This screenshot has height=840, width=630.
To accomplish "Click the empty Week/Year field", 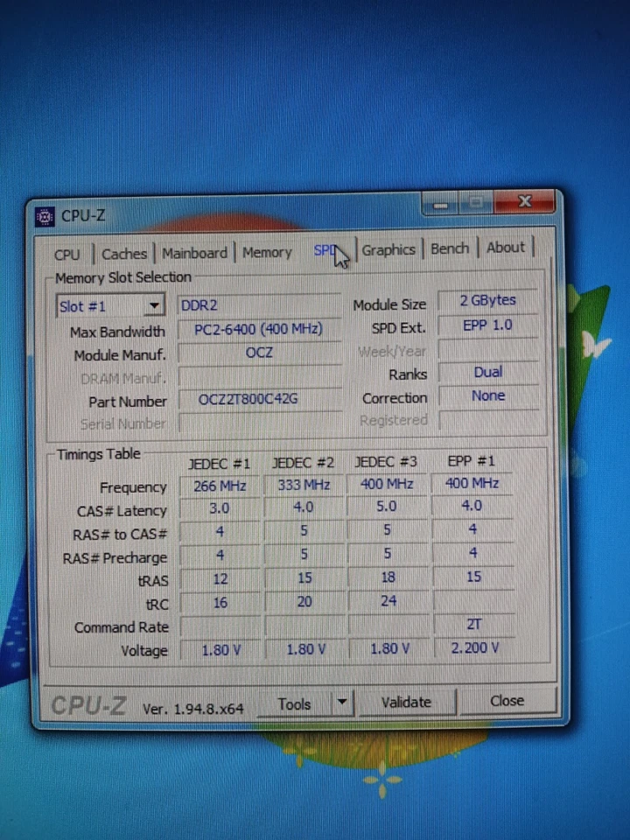I will (x=487, y=349).
